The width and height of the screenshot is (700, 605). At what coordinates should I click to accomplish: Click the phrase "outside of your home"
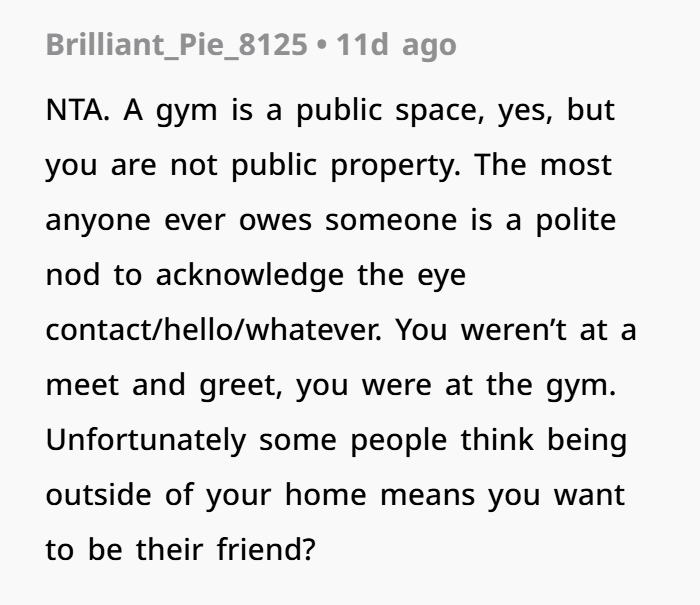click(206, 495)
